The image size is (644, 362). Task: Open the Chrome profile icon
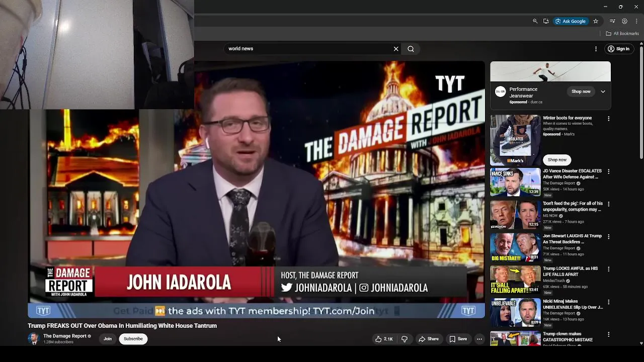coord(624,21)
